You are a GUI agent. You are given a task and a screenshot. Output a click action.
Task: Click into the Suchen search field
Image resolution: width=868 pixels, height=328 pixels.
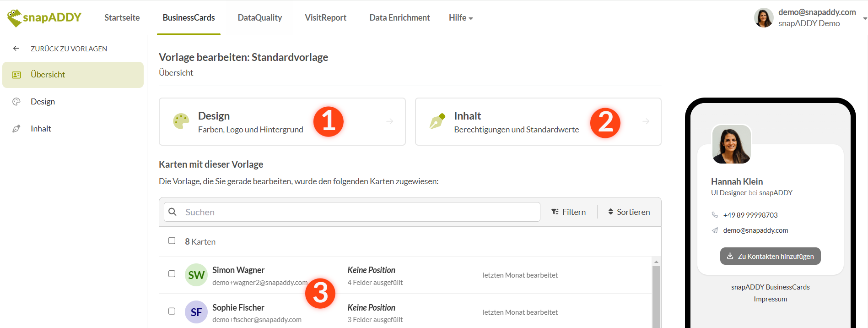(357, 212)
